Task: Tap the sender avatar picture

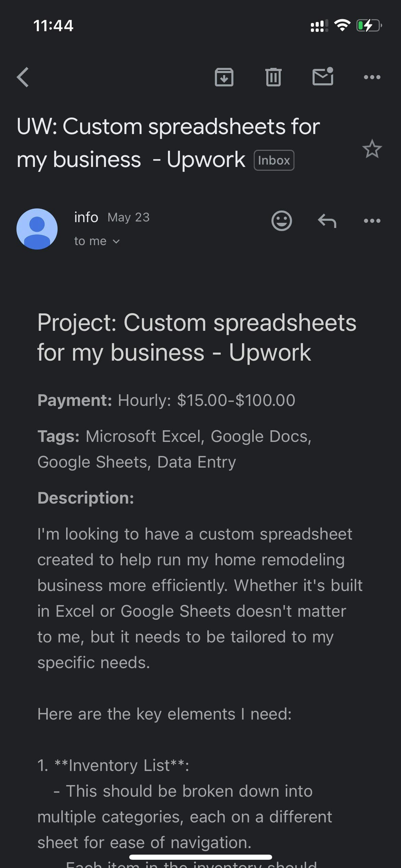Action: click(37, 229)
